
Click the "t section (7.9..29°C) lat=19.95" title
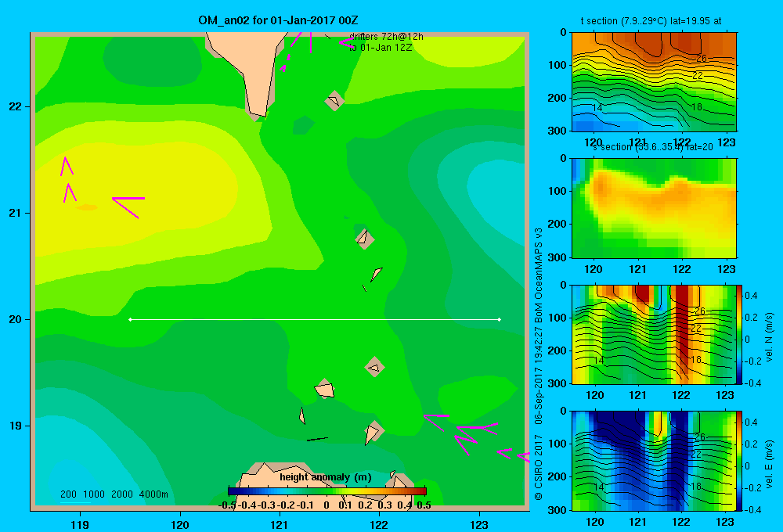[x=651, y=21]
